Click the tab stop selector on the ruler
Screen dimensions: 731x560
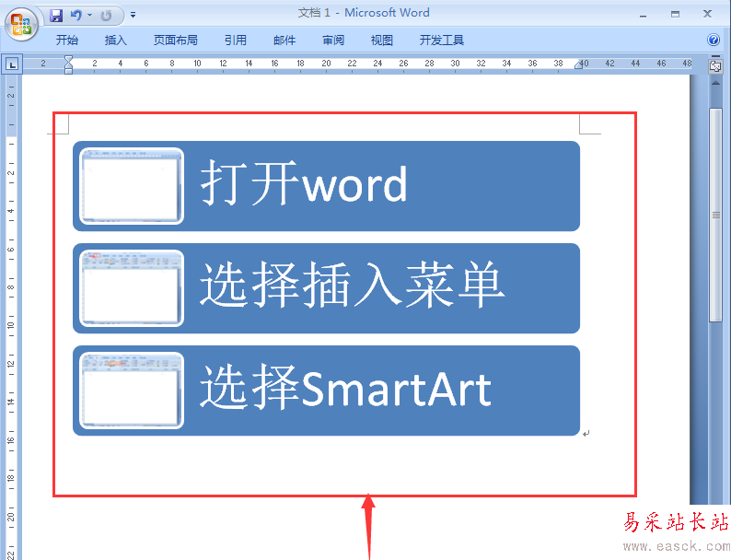[x=13, y=64]
